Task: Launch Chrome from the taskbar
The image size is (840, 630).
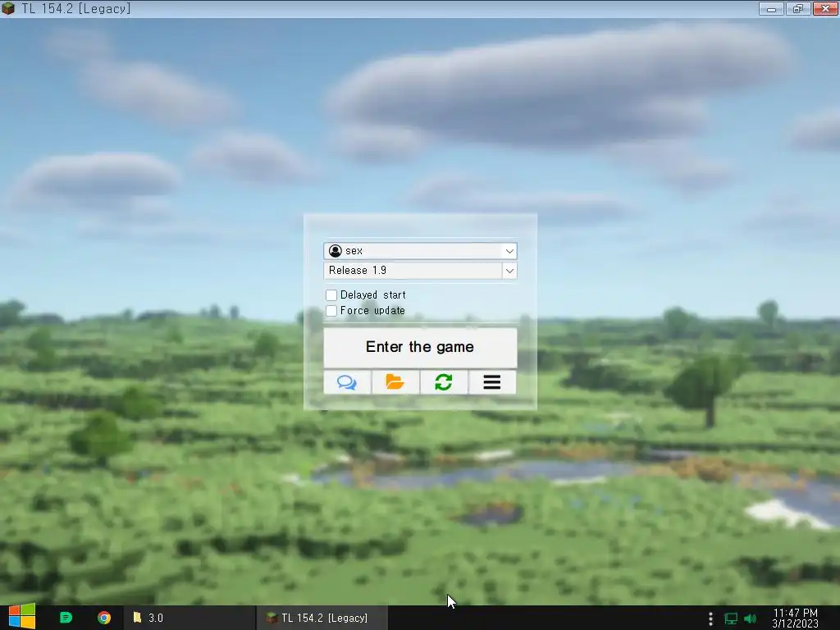Action: pos(104,618)
